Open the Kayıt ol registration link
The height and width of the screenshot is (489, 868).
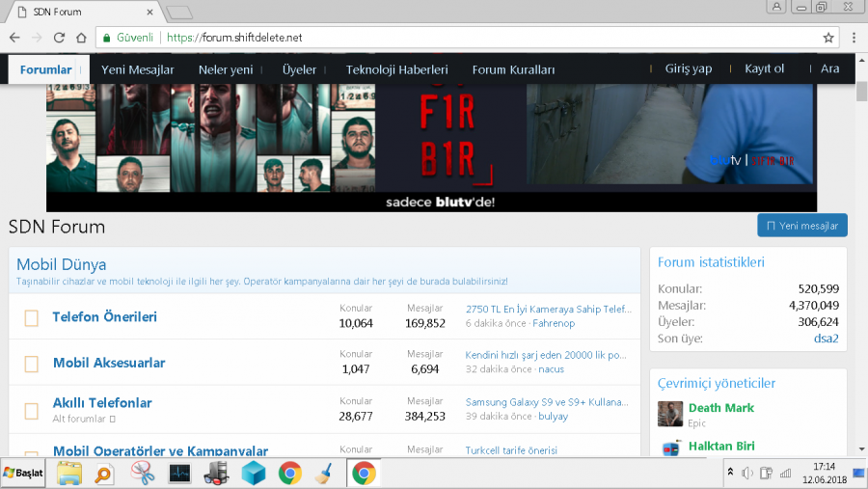pos(764,68)
